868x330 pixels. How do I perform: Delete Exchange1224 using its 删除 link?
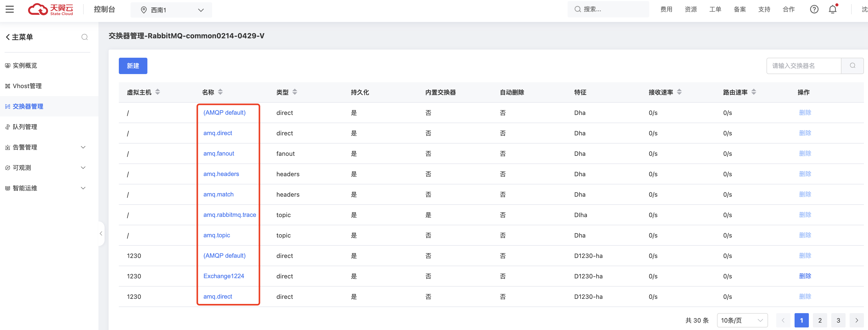805,276
